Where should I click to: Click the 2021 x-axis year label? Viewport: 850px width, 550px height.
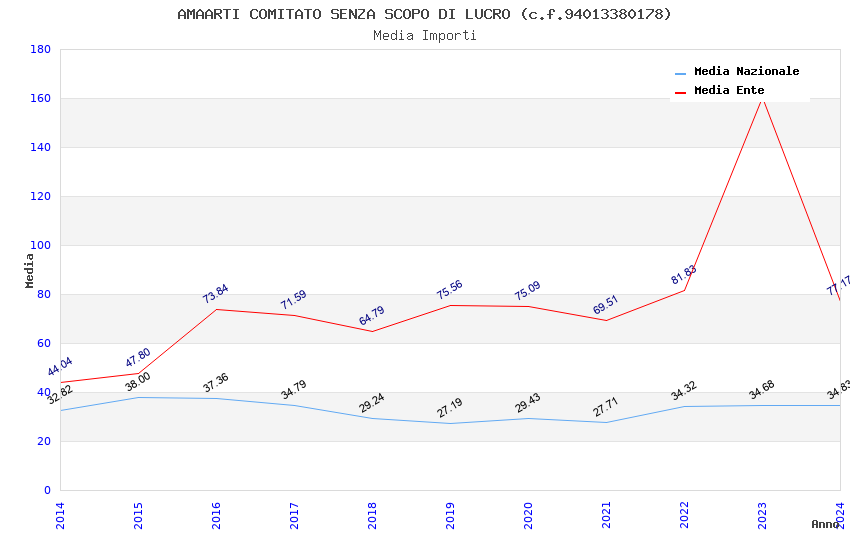coord(607,515)
